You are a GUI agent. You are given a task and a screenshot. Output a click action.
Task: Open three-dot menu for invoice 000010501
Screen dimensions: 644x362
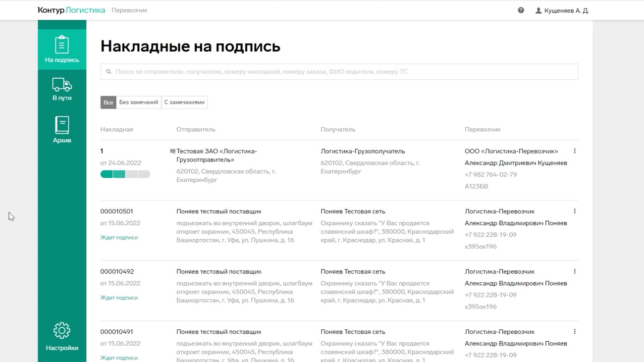tap(575, 211)
